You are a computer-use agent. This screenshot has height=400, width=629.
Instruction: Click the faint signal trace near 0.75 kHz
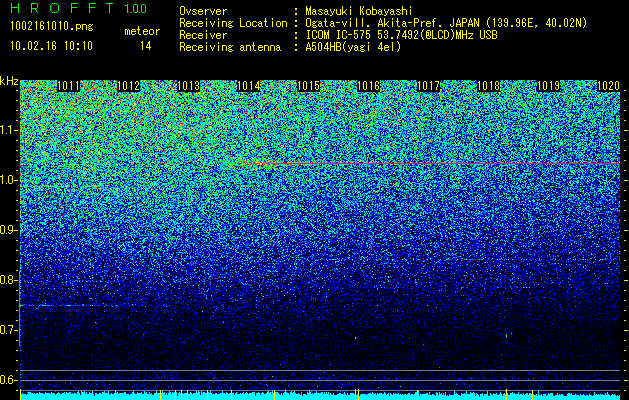(x=80, y=306)
